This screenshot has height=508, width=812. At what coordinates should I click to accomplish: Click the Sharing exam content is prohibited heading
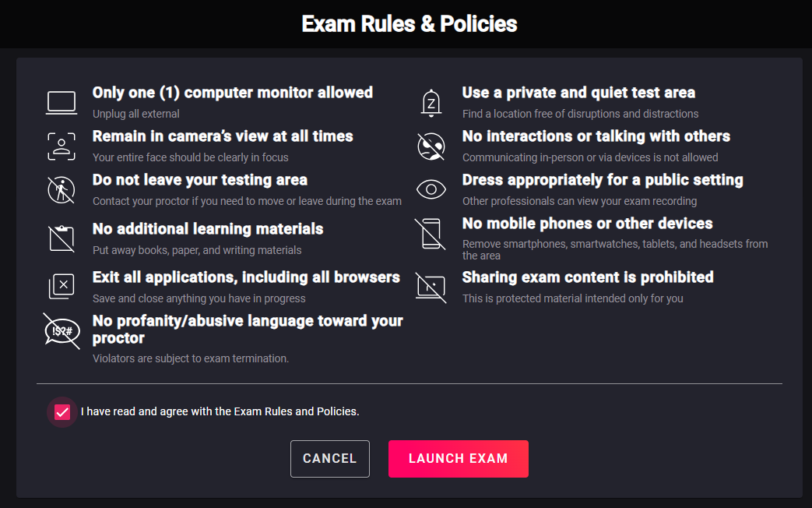click(588, 277)
